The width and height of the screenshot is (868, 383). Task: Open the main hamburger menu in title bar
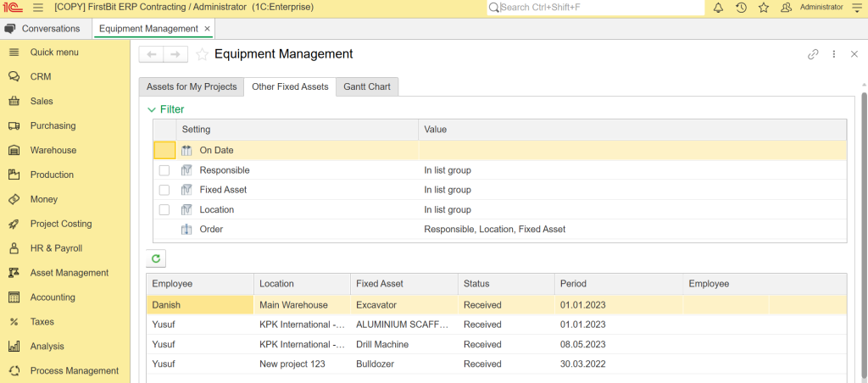(x=37, y=7)
